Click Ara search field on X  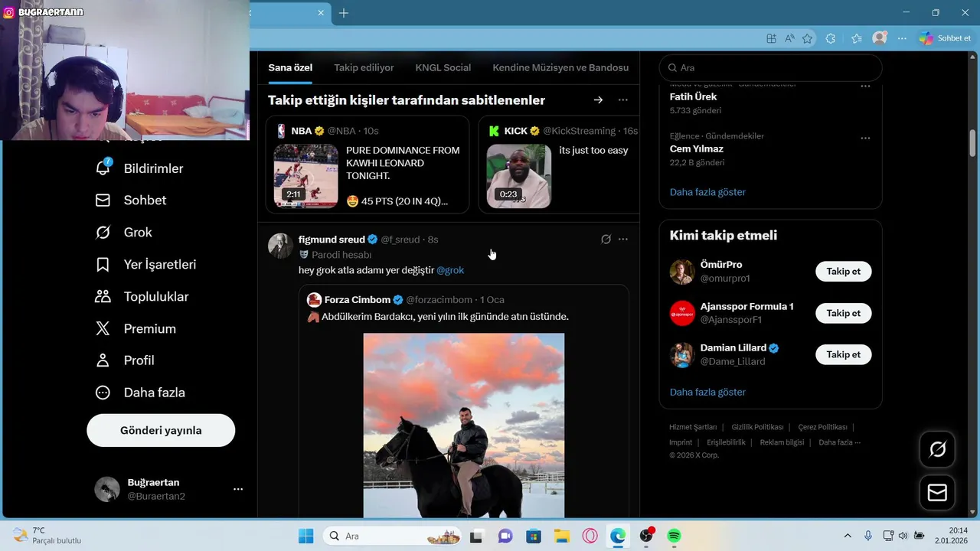pos(770,67)
